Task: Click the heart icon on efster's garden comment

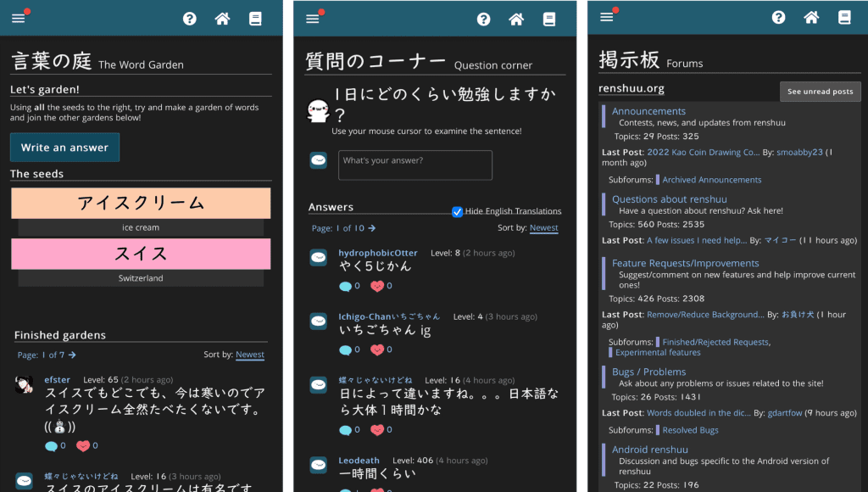Action: tap(85, 445)
